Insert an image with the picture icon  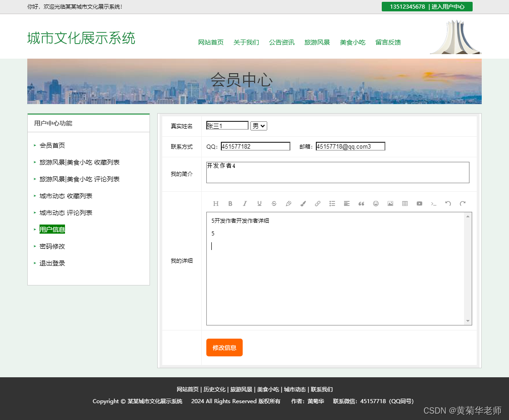(390, 204)
